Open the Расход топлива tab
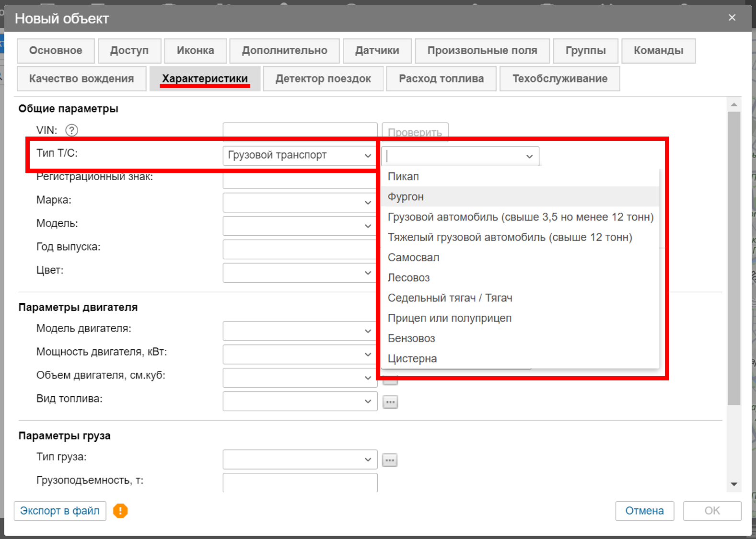 click(x=441, y=79)
